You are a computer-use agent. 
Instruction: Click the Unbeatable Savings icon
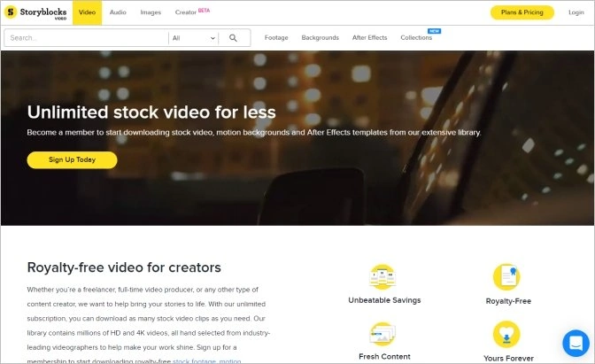coord(382,276)
